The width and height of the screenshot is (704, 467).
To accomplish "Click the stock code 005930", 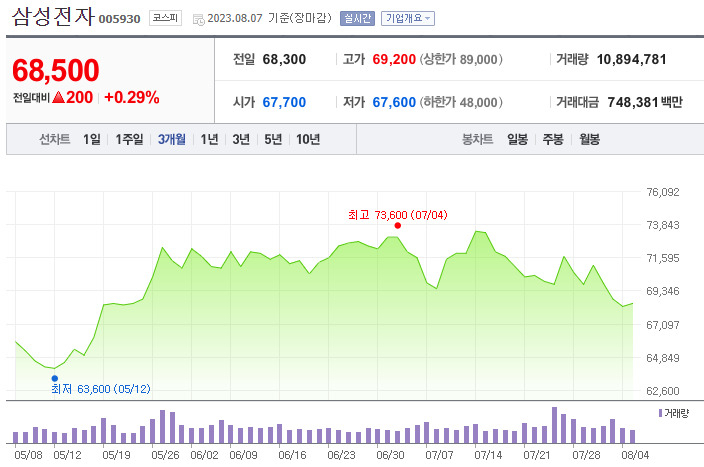I will pyautogui.click(x=119, y=19).
